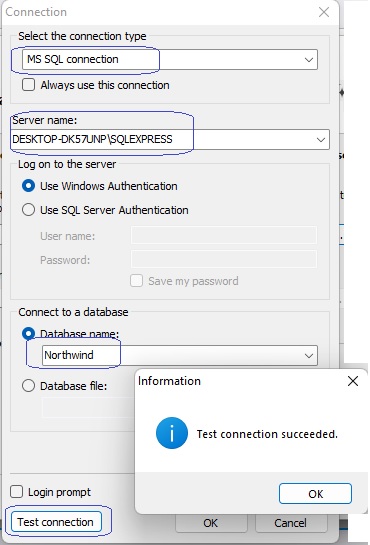Image resolution: width=370 pixels, height=545 pixels.
Task: Click the Test connection button
Action: pyautogui.click(x=56, y=522)
